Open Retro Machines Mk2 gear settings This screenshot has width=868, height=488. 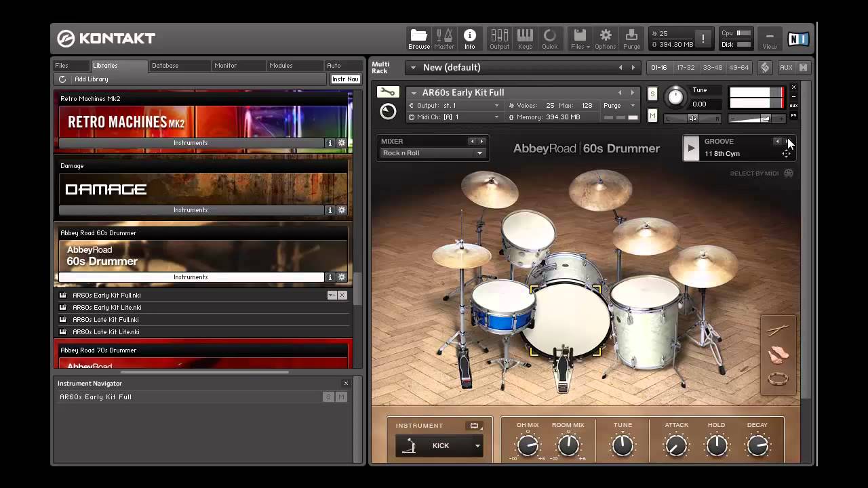(x=342, y=143)
